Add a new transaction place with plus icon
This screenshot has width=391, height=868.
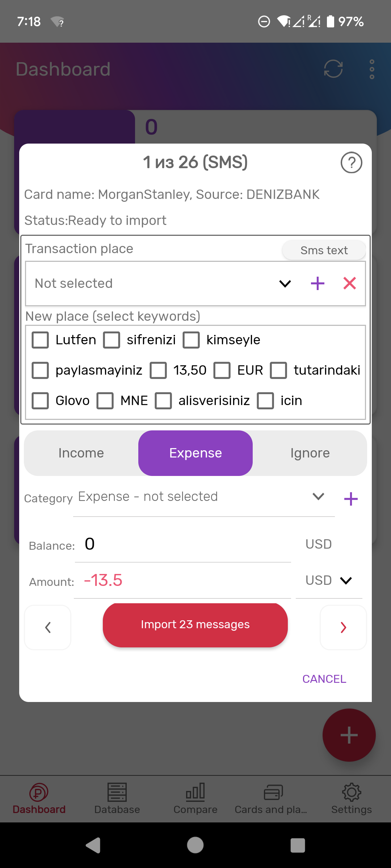(x=318, y=283)
